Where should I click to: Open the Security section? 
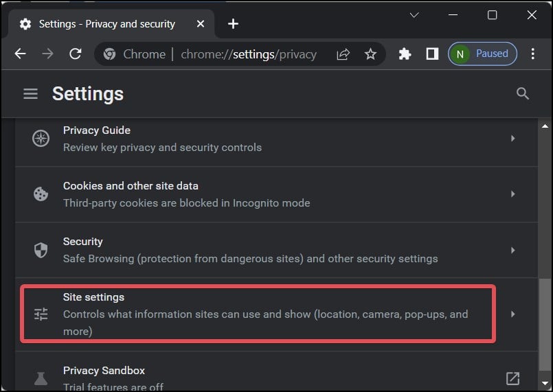click(276, 250)
